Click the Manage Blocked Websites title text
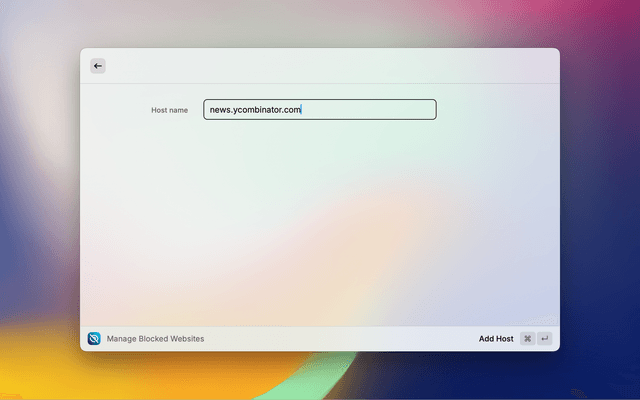Screen dimensions: 640x400 coord(155,339)
